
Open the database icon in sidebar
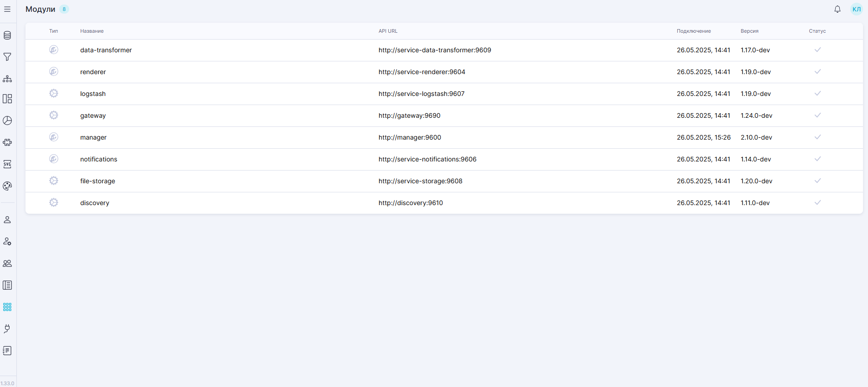click(x=7, y=35)
